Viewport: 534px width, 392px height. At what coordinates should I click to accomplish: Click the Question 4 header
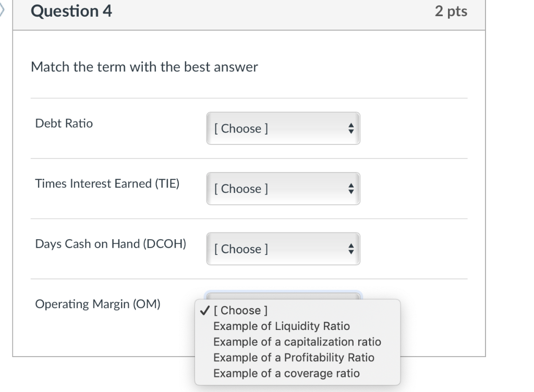coord(72,11)
